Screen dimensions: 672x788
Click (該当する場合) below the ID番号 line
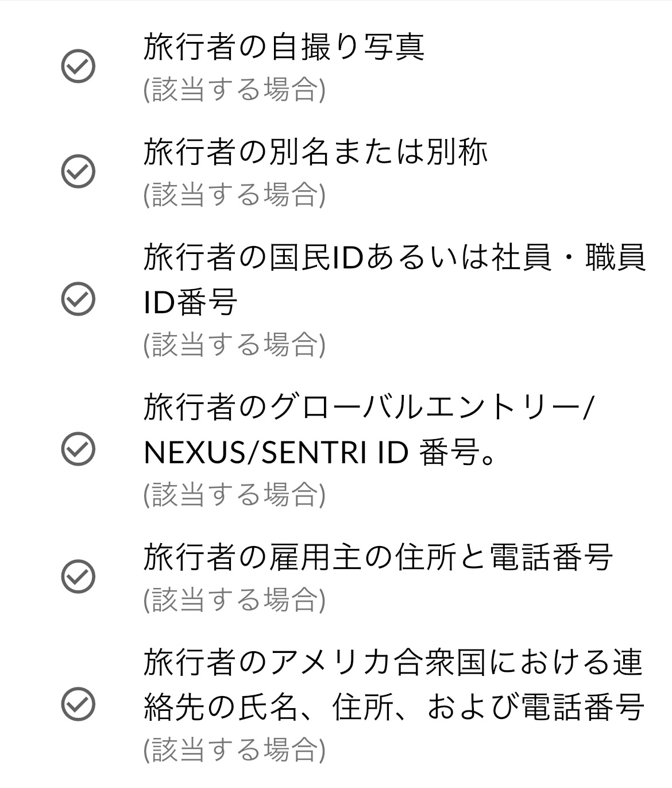click(x=234, y=344)
